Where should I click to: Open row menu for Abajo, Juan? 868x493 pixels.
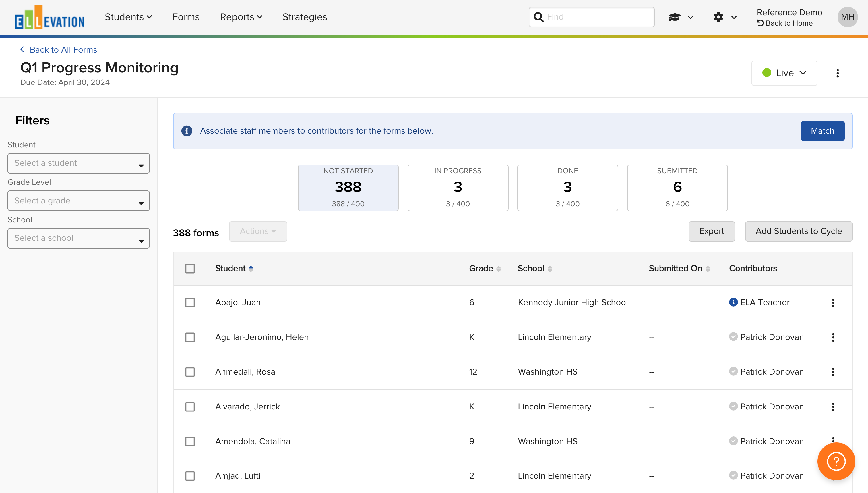(x=833, y=302)
